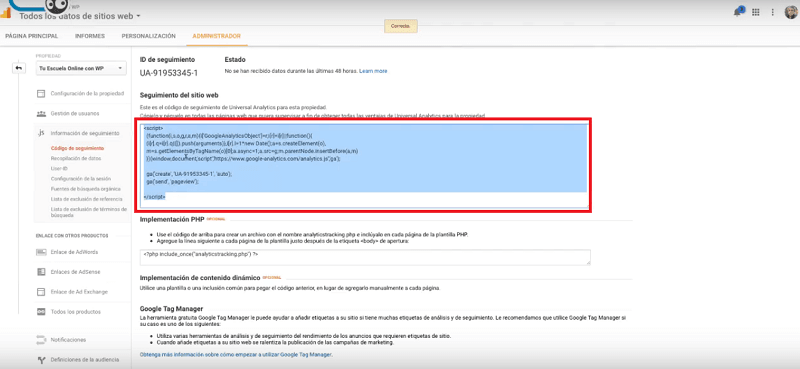Click the PHP include_once code field
Image resolution: width=800 pixels, height=369 pixels.
pyautogui.click(x=365, y=257)
